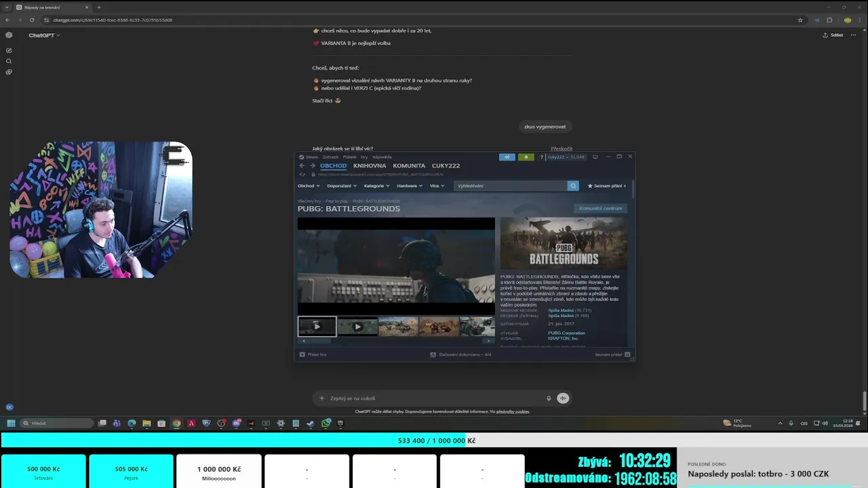Click ChatGPT dictate microphone icon
Image resolution: width=868 pixels, height=488 pixels.
point(549,399)
